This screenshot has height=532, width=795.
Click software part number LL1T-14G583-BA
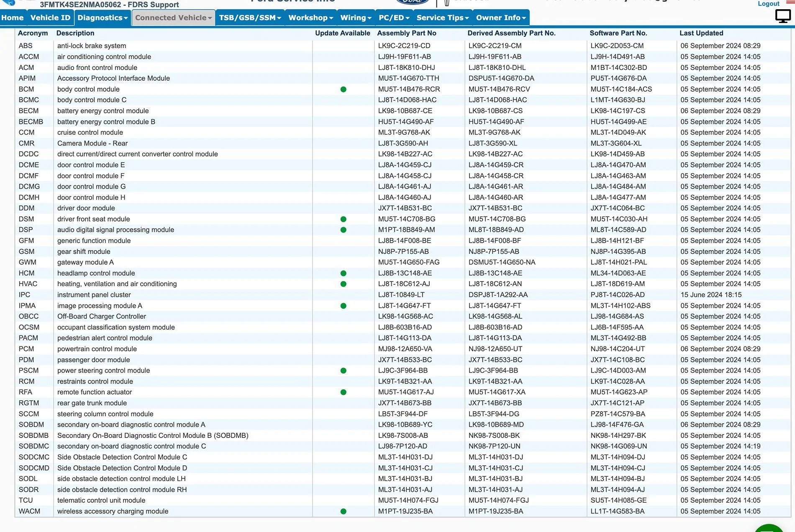(x=618, y=511)
